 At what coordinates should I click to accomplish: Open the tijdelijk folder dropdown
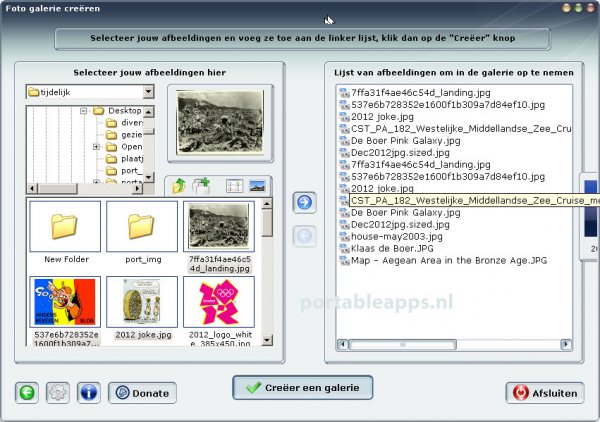(x=148, y=92)
